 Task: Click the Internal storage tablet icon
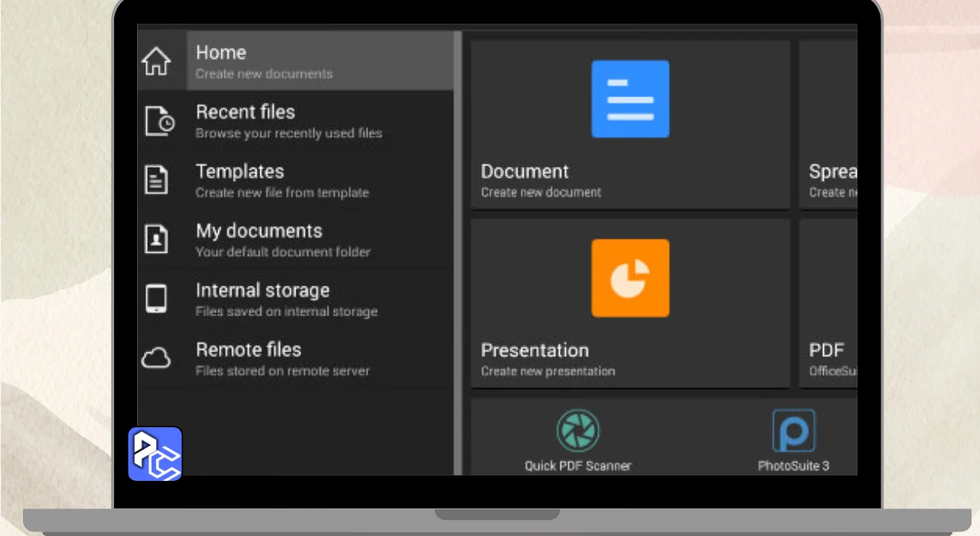[x=156, y=299]
